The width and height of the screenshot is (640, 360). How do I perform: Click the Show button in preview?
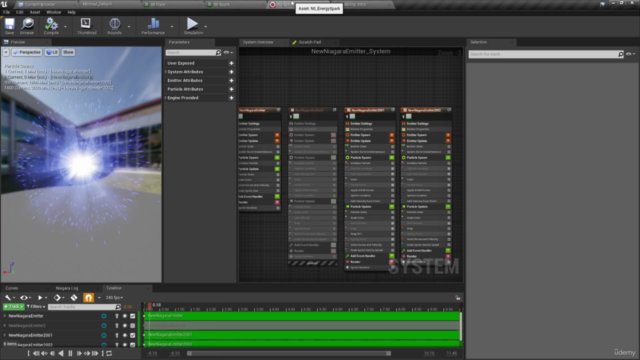tap(68, 52)
